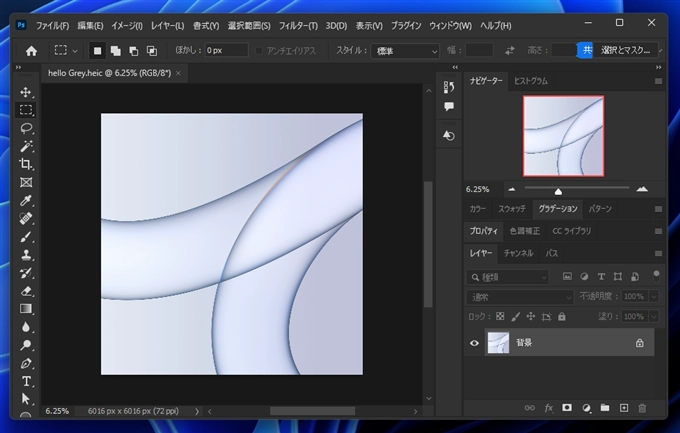The image size is (680, 433).
Task: Select the Eyedropper tool
Action: point(26,200)
